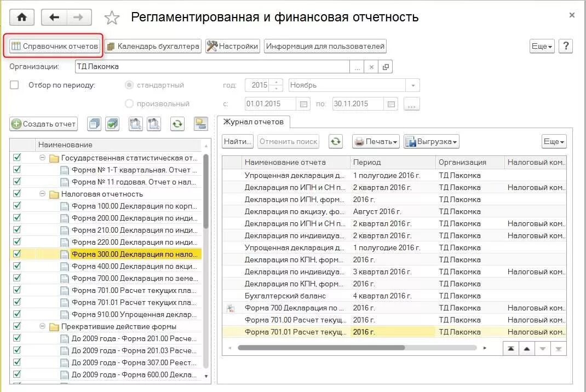
Task: Select the Бухгалтерский баланс journal row
Action: pyautogui.click(x=394, y=296)
